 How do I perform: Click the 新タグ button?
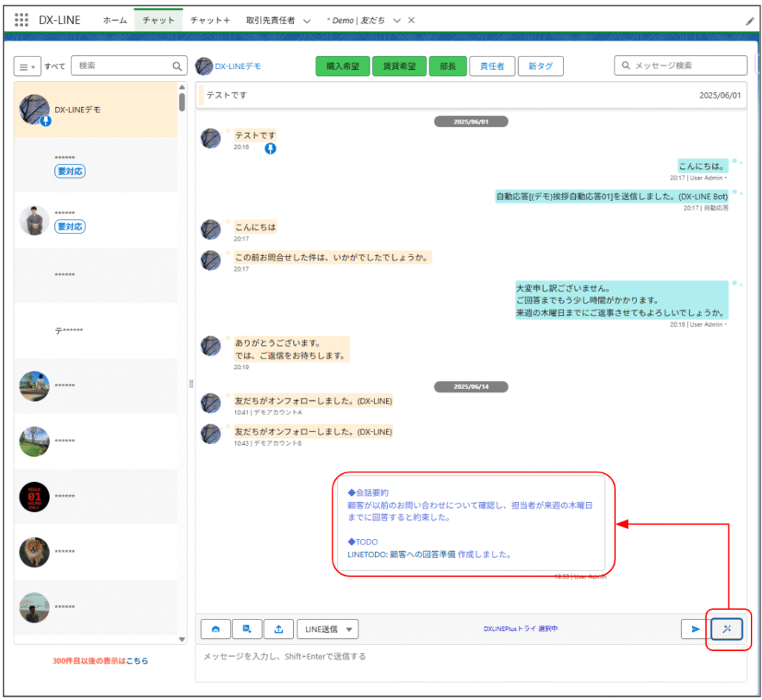click(x=540, y=66)
